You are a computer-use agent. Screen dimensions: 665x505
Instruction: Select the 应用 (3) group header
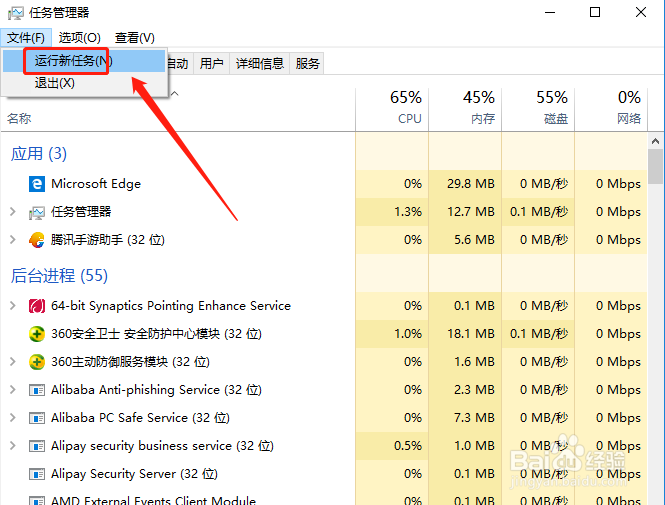pyautogui.click(x=39, y=154)
